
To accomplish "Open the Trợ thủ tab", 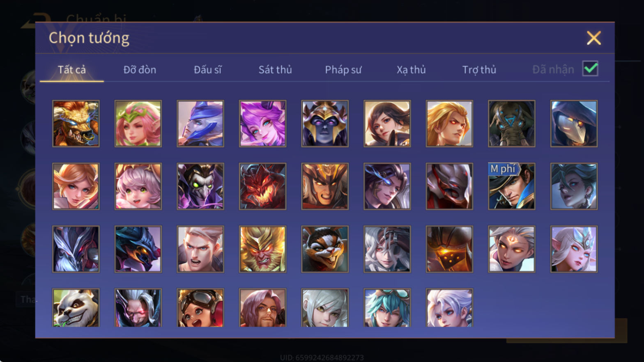I will coord(479,70).
